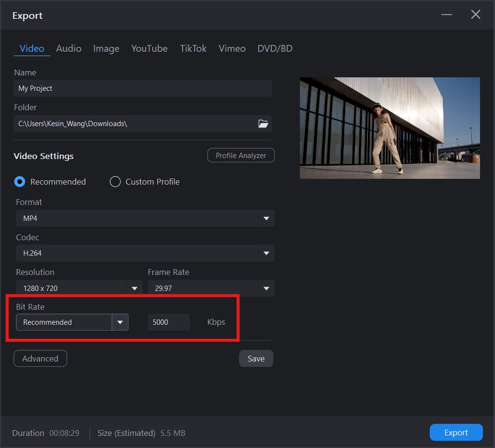Click the Kbps unit label
495x448 pixels.
coord(216,322)
